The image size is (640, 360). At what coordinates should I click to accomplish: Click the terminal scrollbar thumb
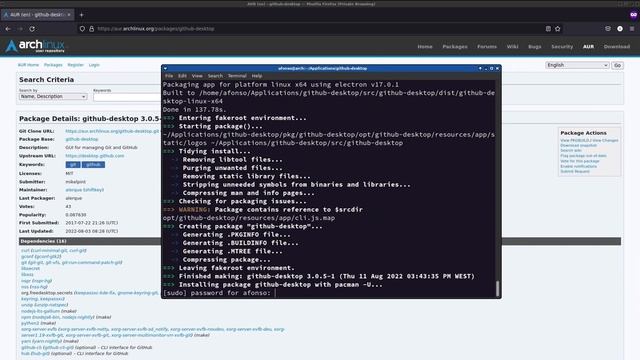coord(497,289)
